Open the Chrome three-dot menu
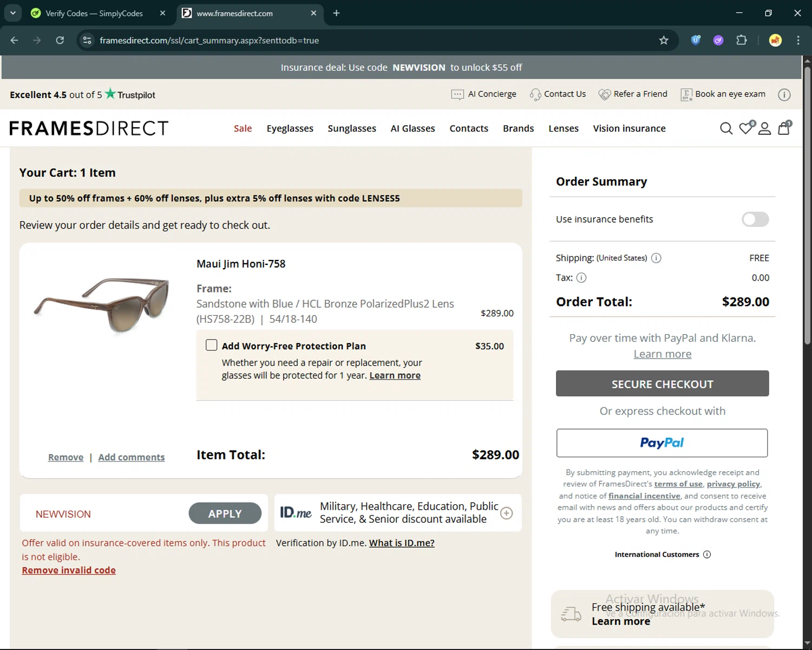Image resolution: width=812 pixels, height=650 pixels. tap(798, 41)
